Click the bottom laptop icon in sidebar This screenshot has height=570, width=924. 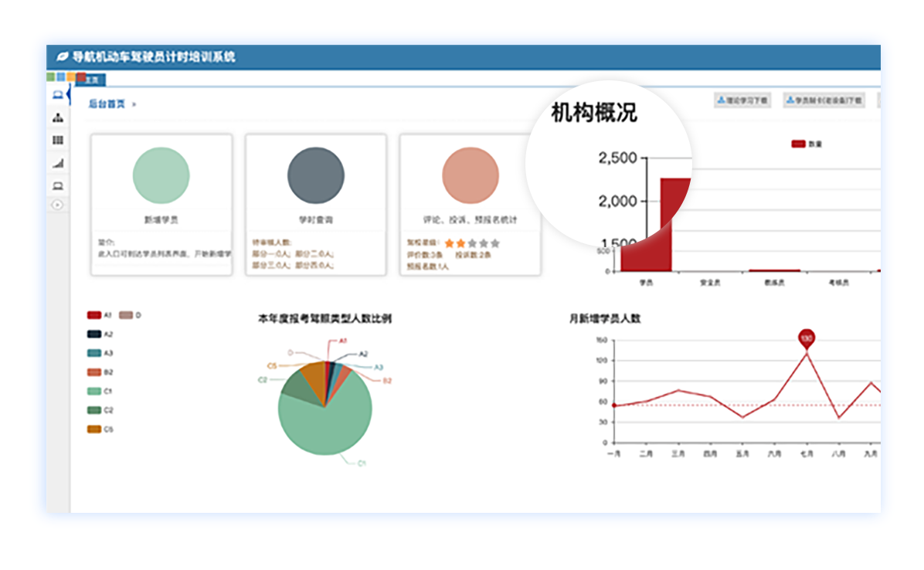pos(58,186)
